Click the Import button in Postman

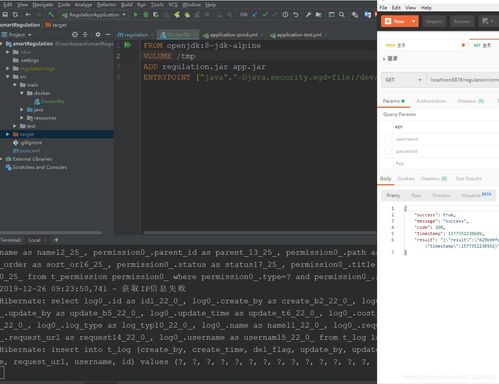click(x=434, y=21)
